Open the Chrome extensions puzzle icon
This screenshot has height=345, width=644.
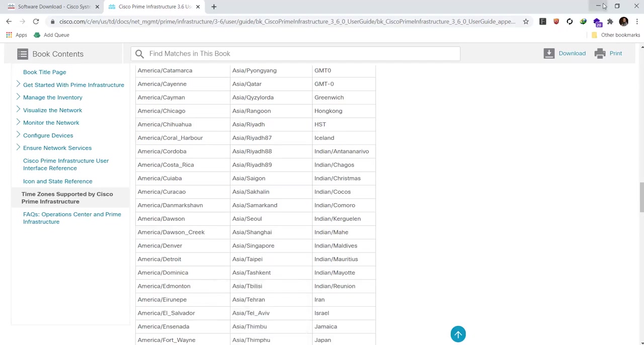610,22
